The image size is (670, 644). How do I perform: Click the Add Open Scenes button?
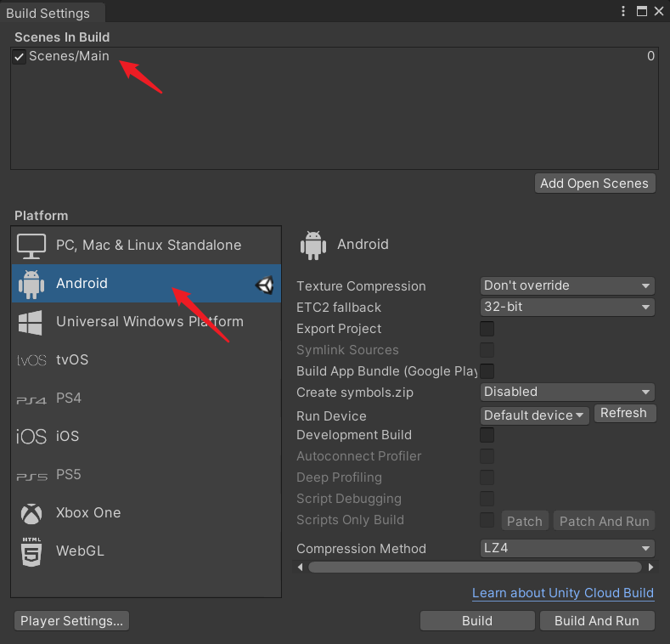[594, 184]
